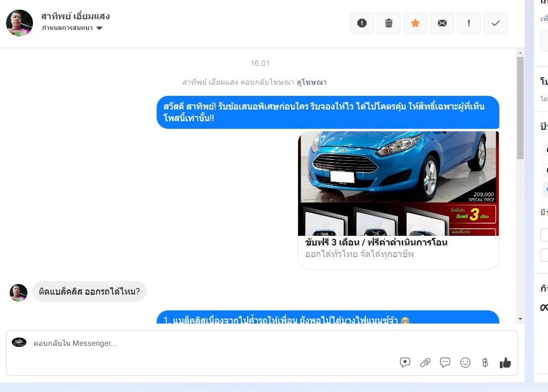Open the emoji picker smiley icon
The height and width of the screenshot is (392, 548).
pyautogui.click(x=465, y=363)
